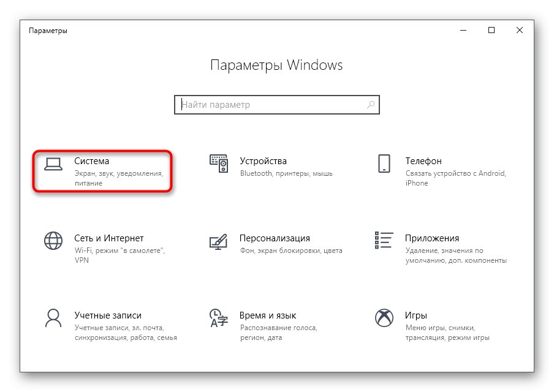Image resolution: width=554 pixels, height=392 pixels.
Task: Select the Учетные записи person icon
Action: point(53,318)
